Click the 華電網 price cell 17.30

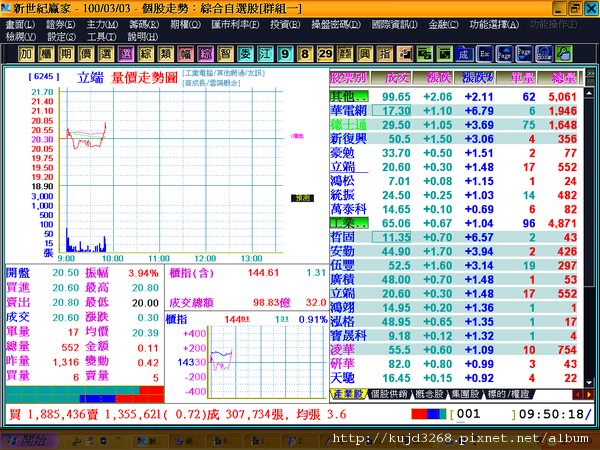point(391,111)
